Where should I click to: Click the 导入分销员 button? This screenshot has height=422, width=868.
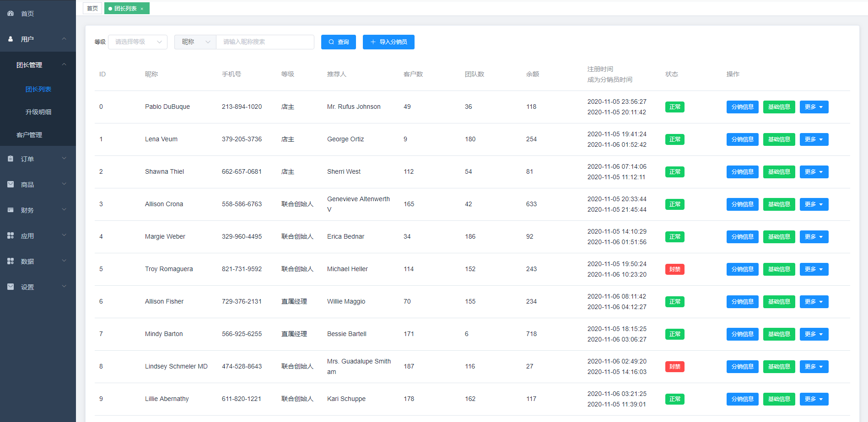388,42
